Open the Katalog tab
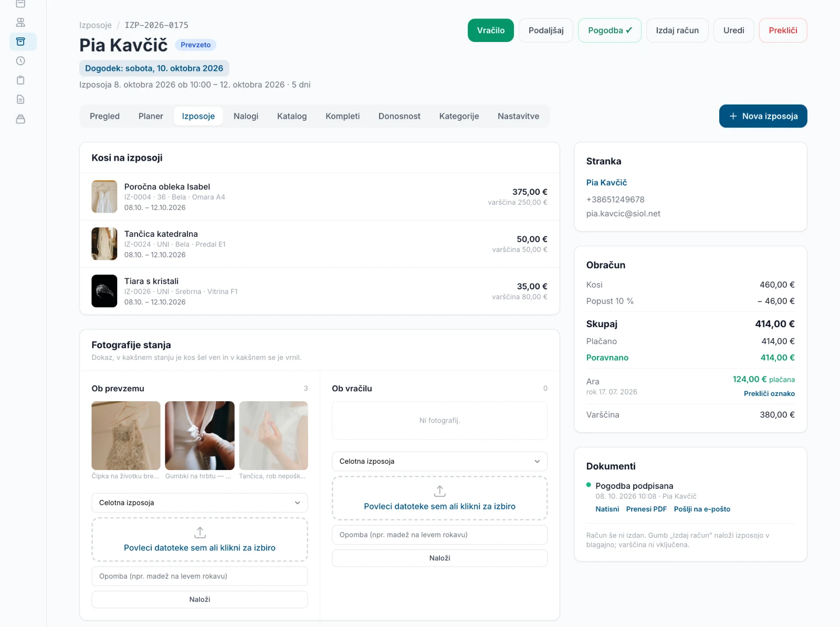840x627 pixels. 292,116
